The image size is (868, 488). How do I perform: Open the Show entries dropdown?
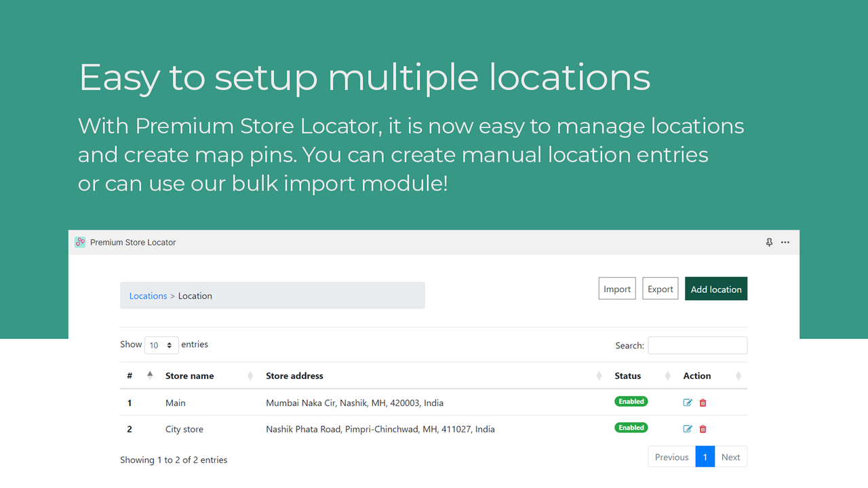pyautogui.click(x=161, y=345)
